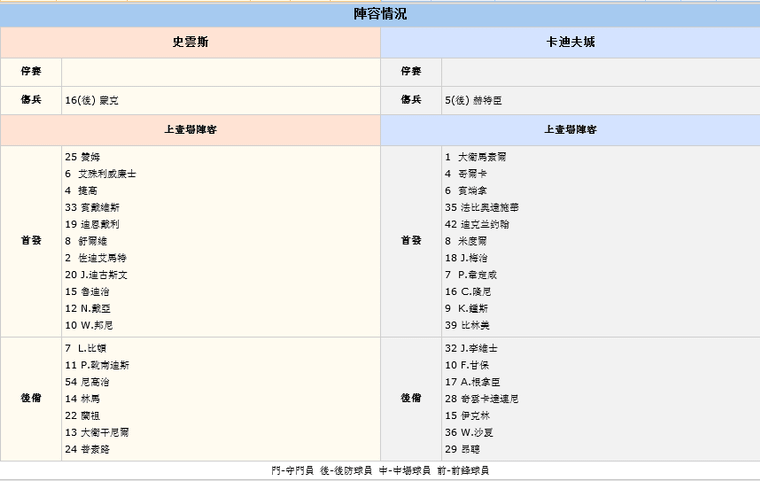
Task: Select player 12 N.戴亞
Action: [88, 309]
